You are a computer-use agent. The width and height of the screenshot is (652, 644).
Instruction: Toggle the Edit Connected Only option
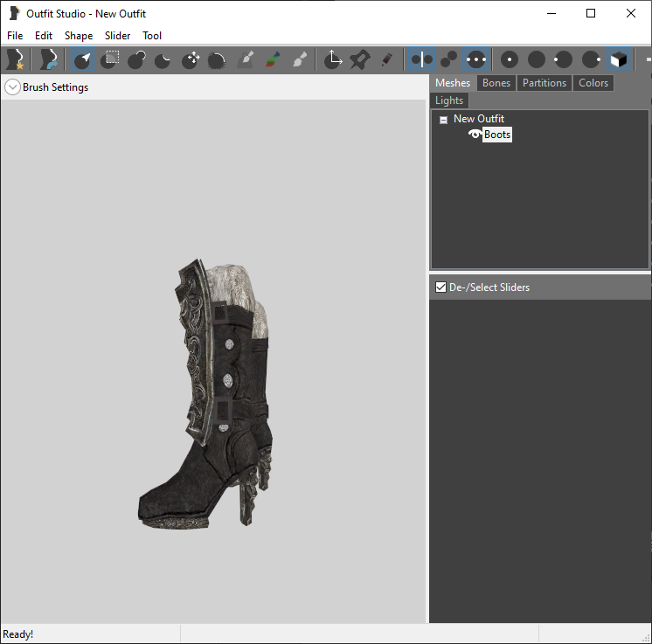pyautogui.click(x=448, y=60)
